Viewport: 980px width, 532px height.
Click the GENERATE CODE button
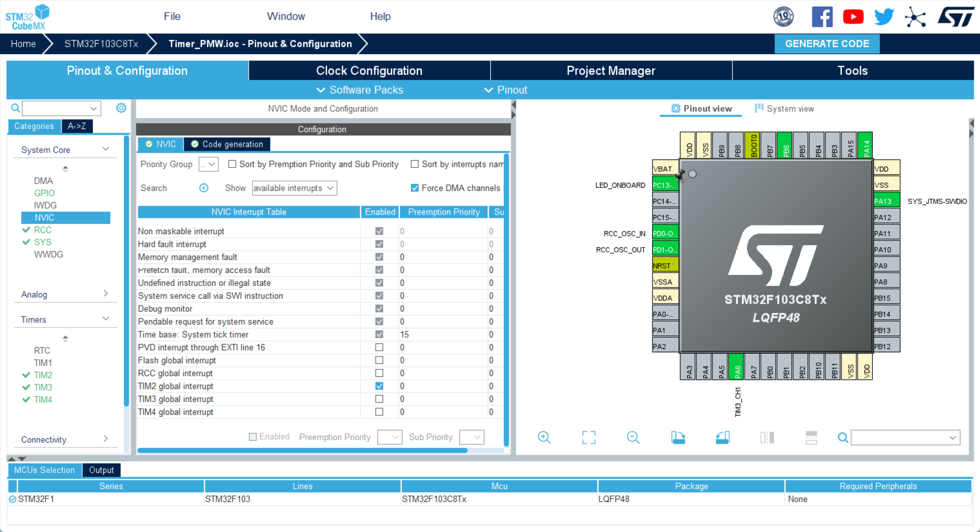(x=827, y=44)
